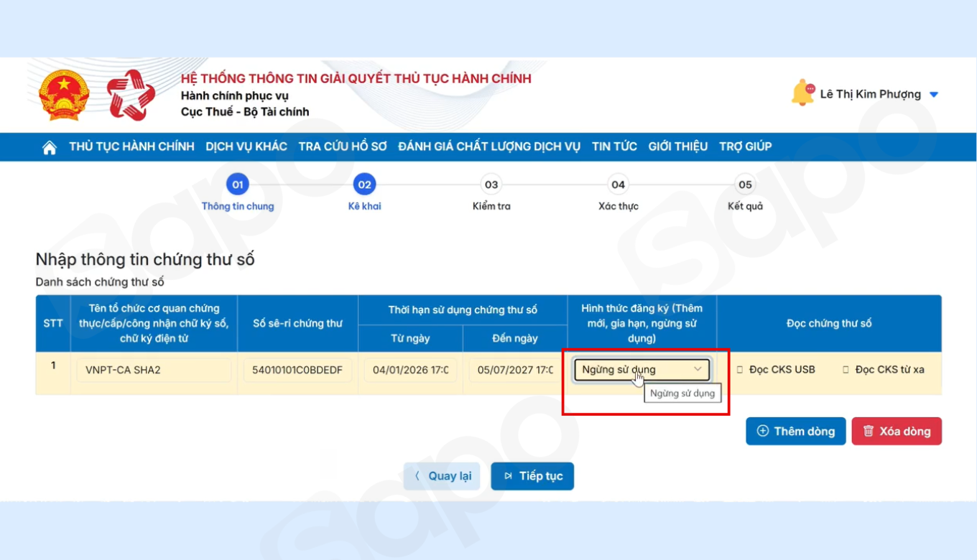
Task: Click step 05 Kết quả circle
Action: click(745, 185)
